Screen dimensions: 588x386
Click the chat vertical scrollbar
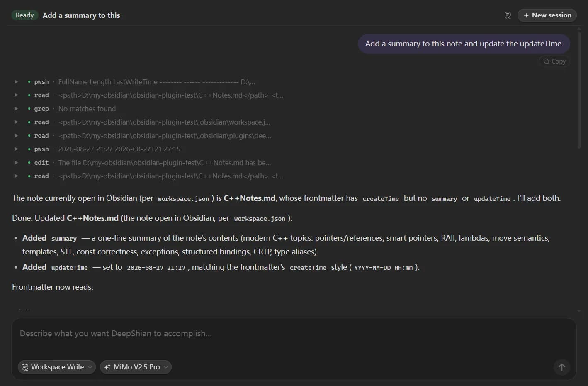(579, 88)
